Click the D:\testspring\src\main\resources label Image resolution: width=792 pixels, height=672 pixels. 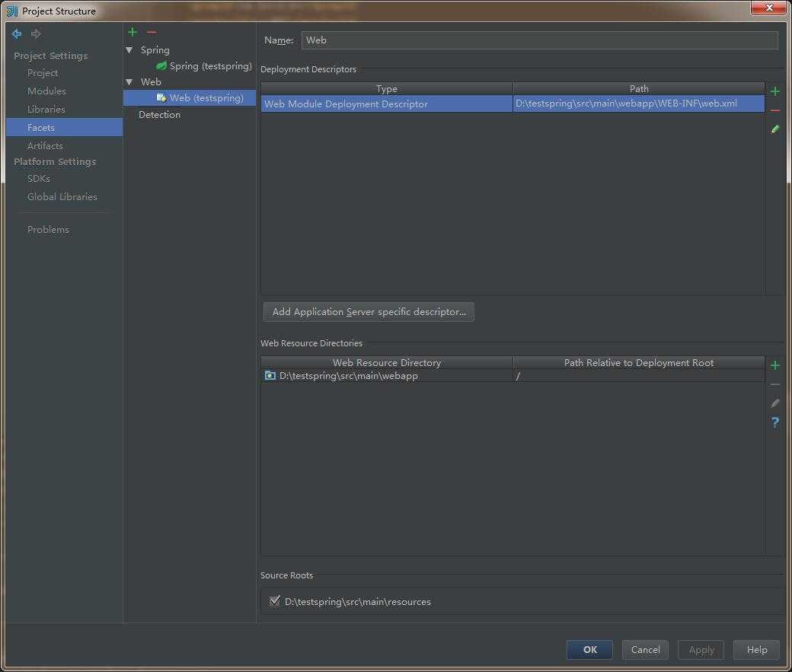click(358, 601)
